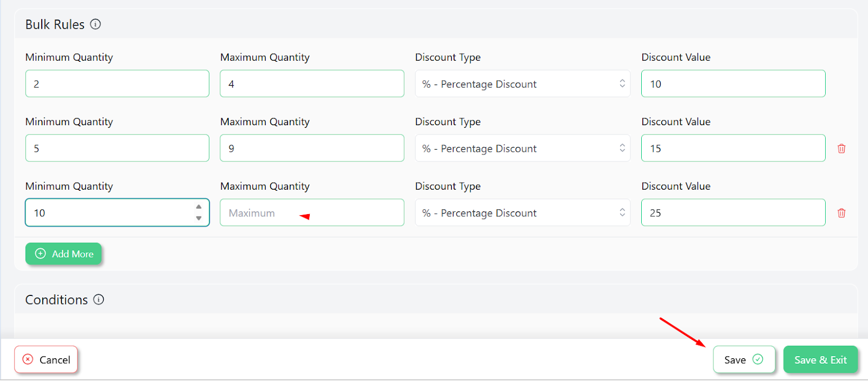Click the Save & Exit button

point(820,360)
